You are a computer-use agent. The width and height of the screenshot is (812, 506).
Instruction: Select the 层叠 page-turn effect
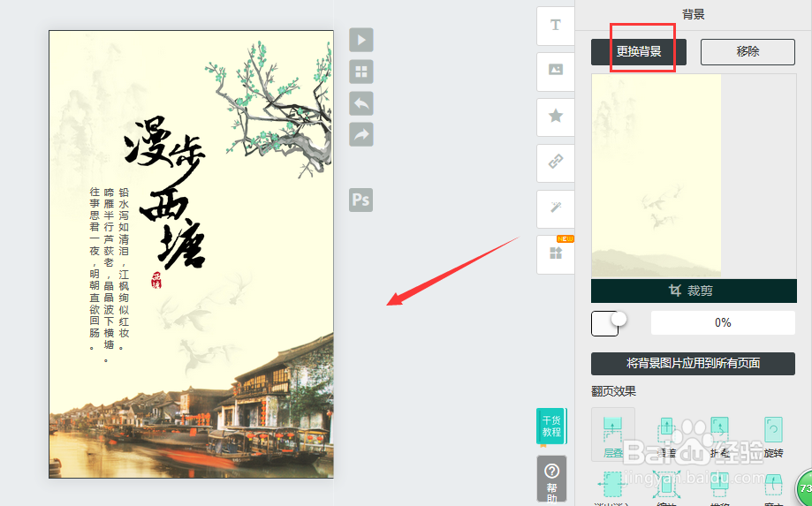(613, 434)
